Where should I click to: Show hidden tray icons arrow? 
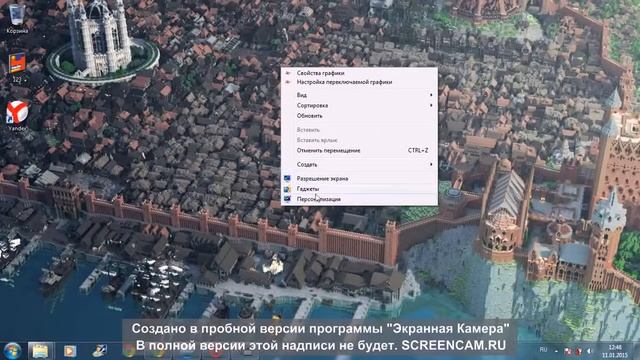click(556, 351)
